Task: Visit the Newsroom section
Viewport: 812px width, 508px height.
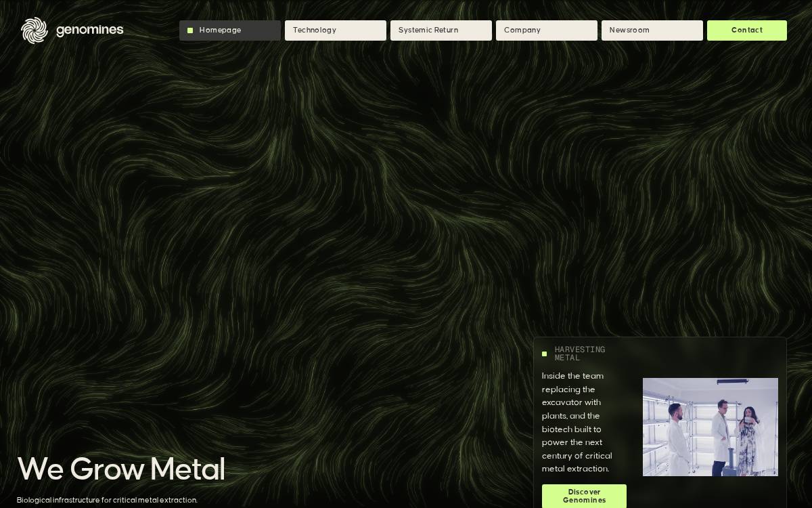Action: 652,30
